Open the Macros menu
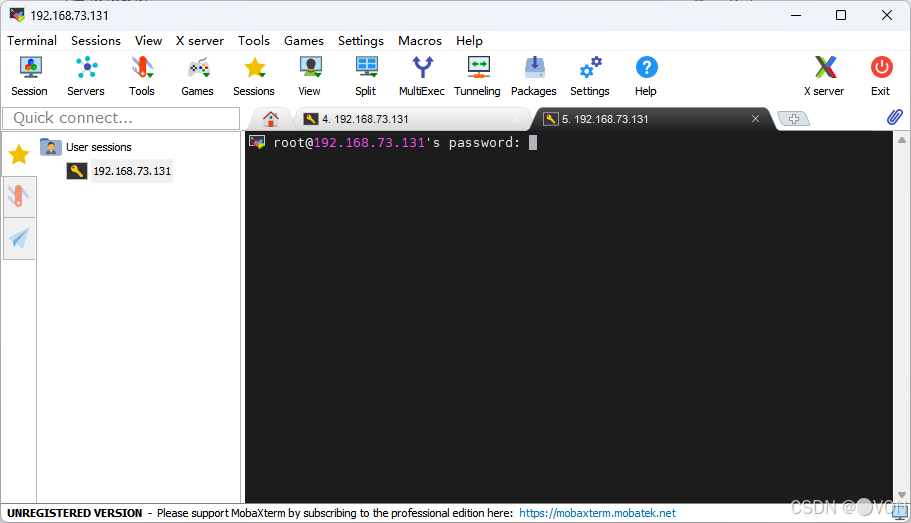911x523 pixels. [420, 41]
